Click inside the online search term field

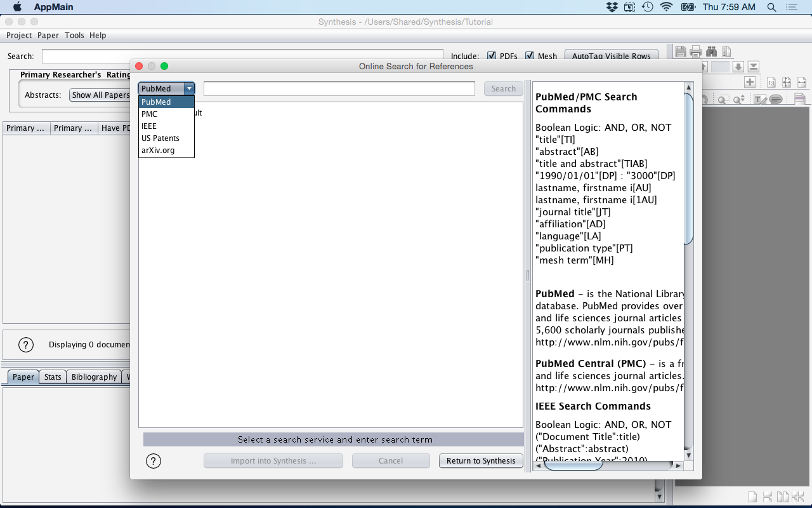click(339, 89)
